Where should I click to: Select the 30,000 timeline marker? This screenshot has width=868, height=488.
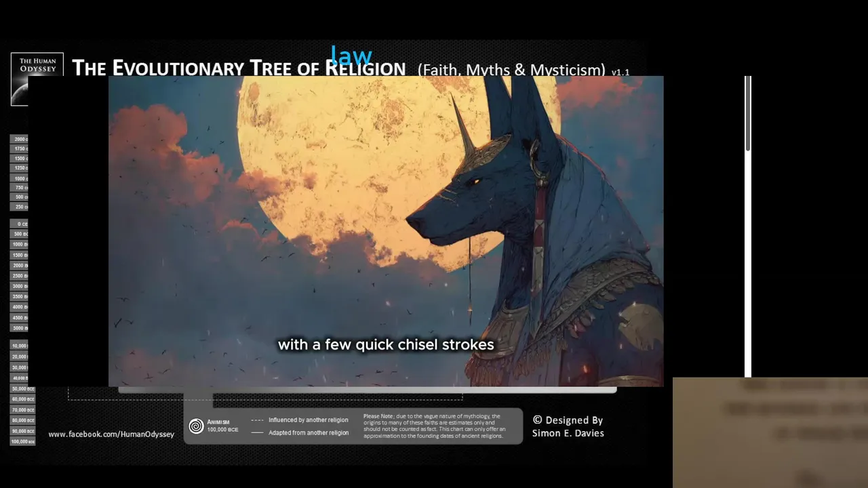(19, 367)
